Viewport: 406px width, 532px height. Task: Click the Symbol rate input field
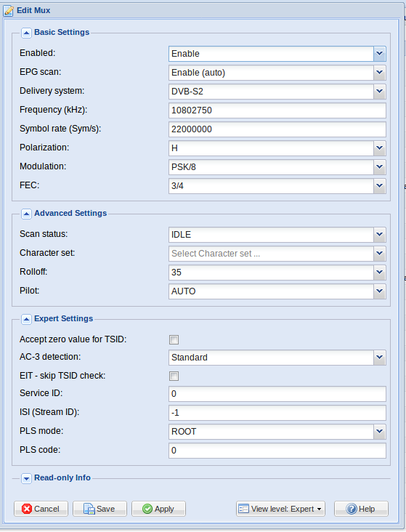point(277,129)
